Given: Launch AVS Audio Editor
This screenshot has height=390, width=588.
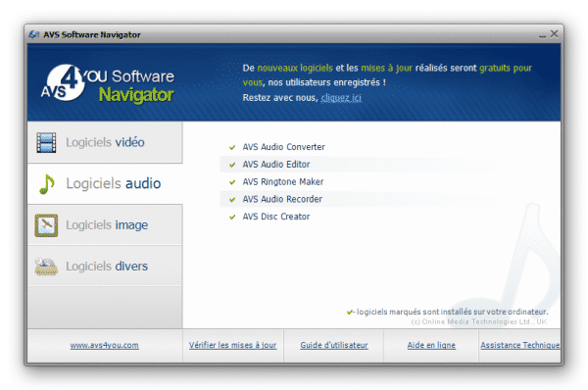Looking at the screenshot, I should (276, 165).
